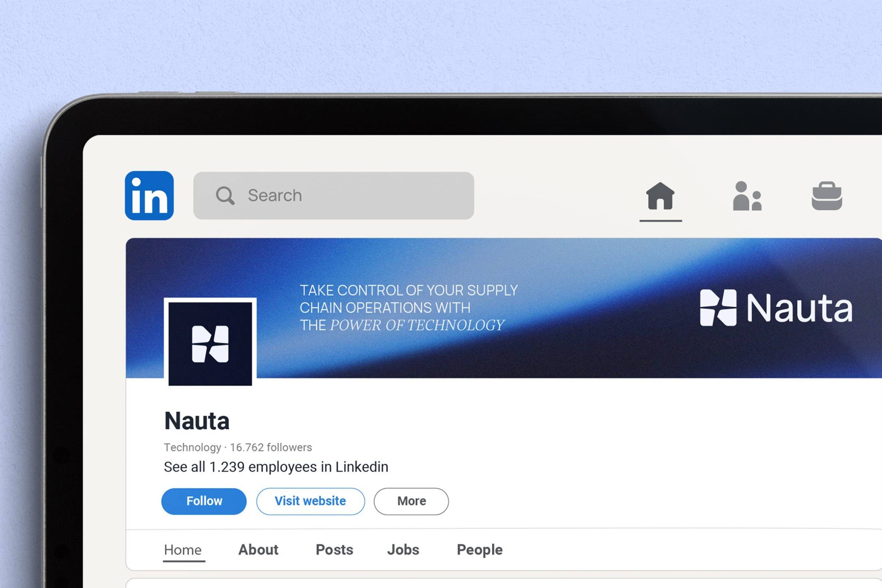Switch to the Posts tab
Viewport: 882px width, 588px height.
(334, 550)
